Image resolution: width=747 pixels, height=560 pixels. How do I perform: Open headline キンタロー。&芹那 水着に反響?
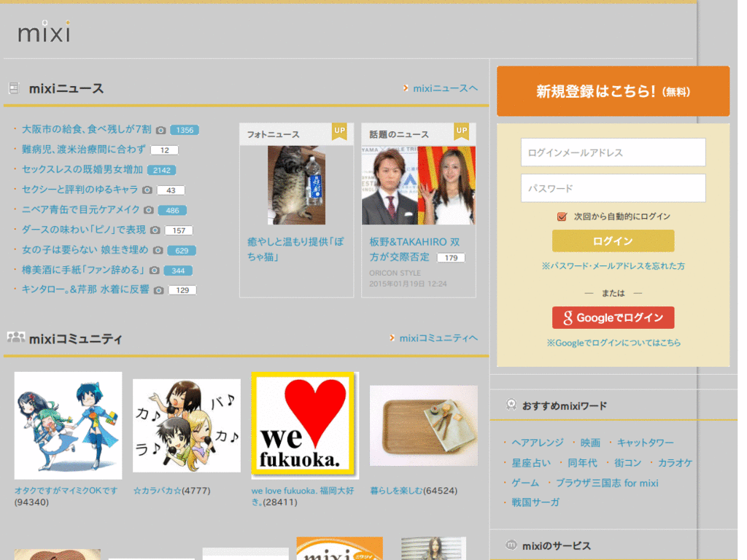tap(85, 289)
